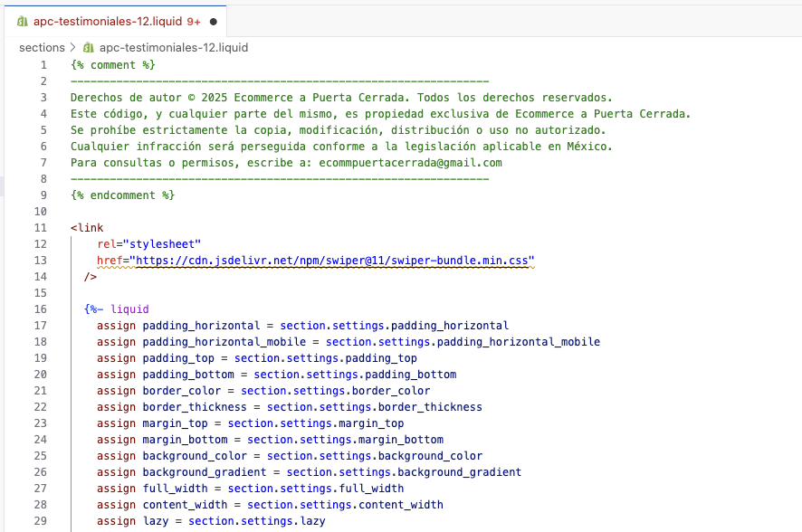This screenshot has width=802, height=532.
Task: Click the 9+ problems badge on the tab
Action: (193, 21)
